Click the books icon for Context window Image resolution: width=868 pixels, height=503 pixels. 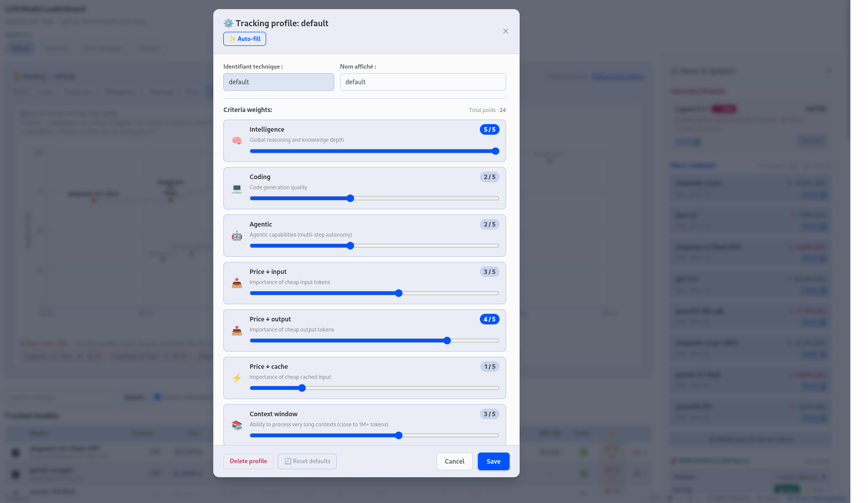click(237, 425)
